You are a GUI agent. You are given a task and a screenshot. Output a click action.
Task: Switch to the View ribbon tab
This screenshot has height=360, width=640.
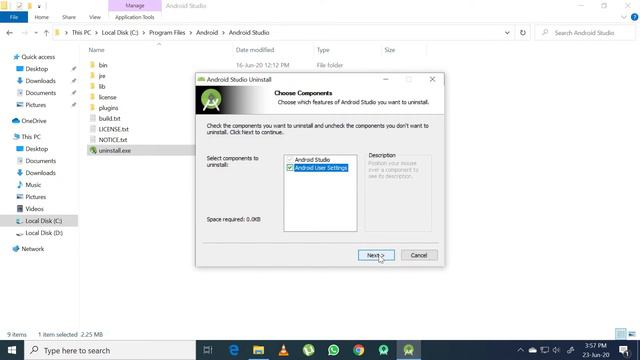tap(95, 17)
